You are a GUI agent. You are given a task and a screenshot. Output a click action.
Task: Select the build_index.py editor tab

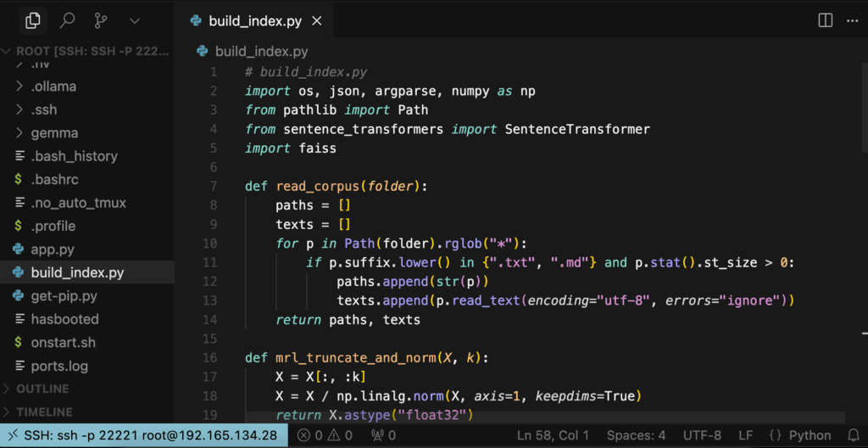coord(254,21)
